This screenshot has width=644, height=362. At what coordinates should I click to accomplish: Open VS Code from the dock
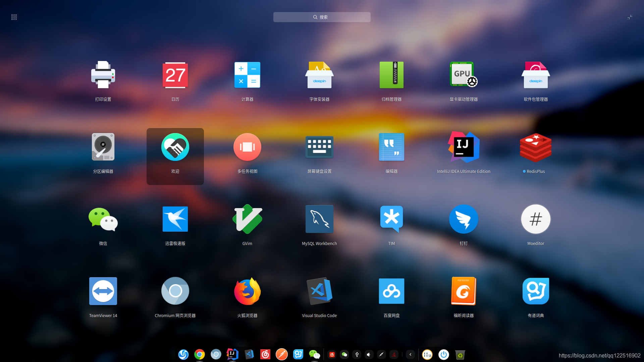[249, 354]
